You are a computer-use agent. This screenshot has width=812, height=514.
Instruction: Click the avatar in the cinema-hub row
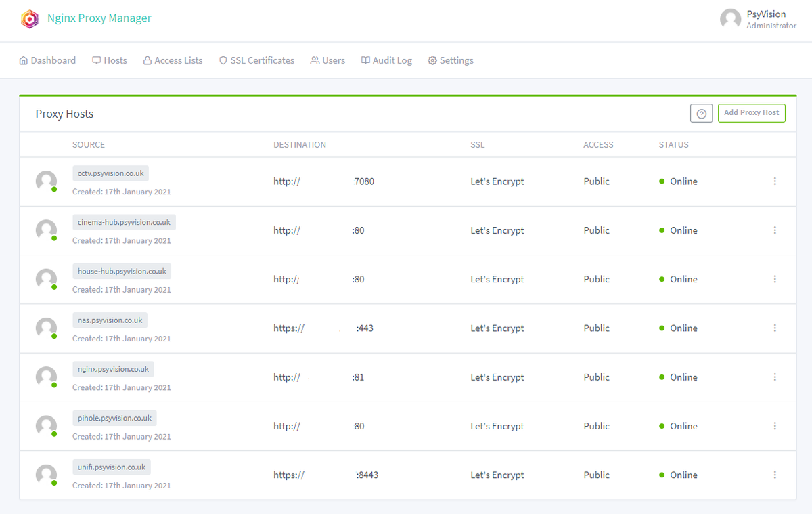(46, 230)
